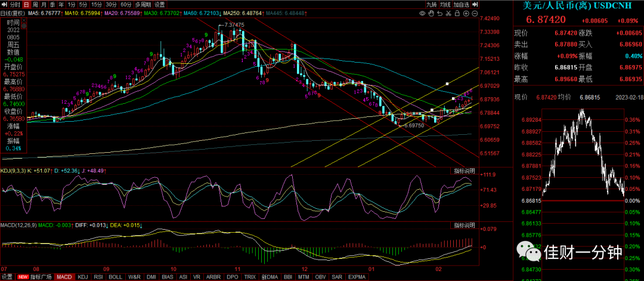Screen dimensions: 644x281
Task: Select the hand pan tool icon
Action: coord(431,14)
